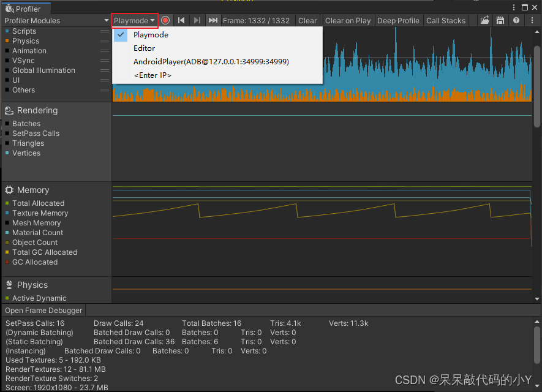Toggle Total GC Allocated color swatch
This screenshot has height=392, width=542.
(x=7, y=252)
